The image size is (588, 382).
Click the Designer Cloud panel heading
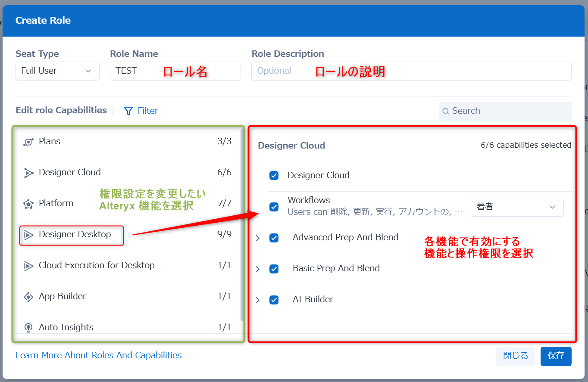click(x=291, y=146)
